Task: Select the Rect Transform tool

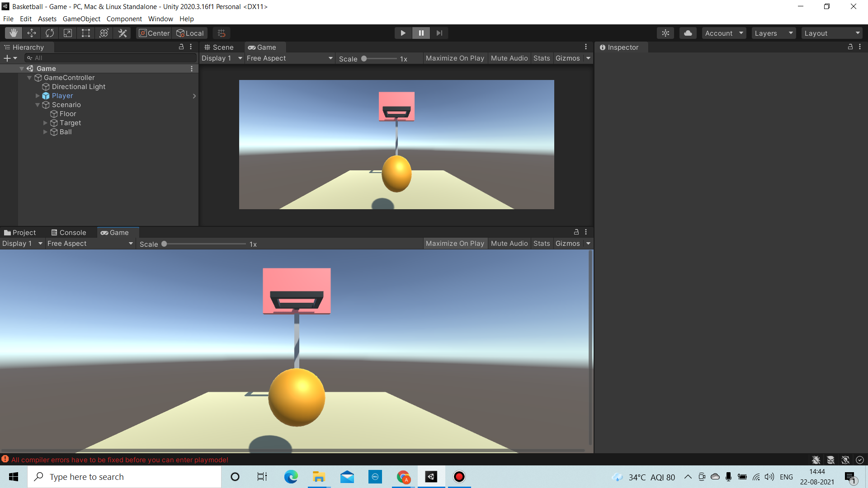Action: [x=86, y=33]
